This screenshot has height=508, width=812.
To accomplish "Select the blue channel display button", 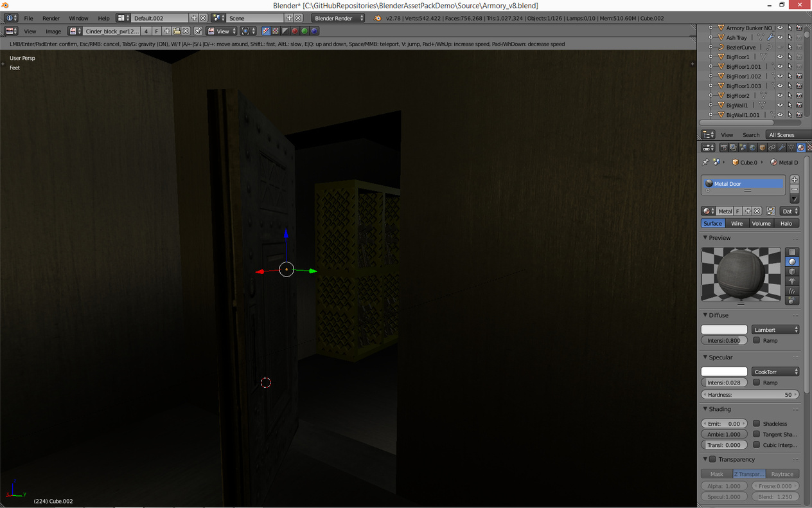I will coord(314,31).
